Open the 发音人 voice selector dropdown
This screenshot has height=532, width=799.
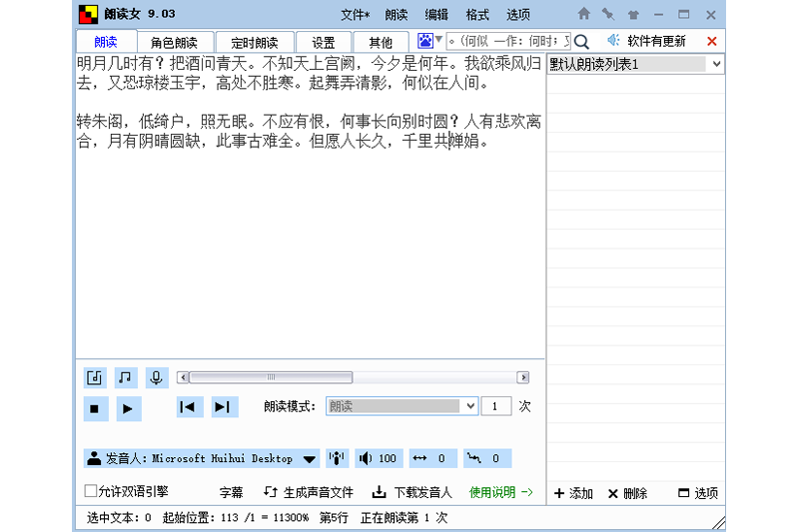coord(310,459)
